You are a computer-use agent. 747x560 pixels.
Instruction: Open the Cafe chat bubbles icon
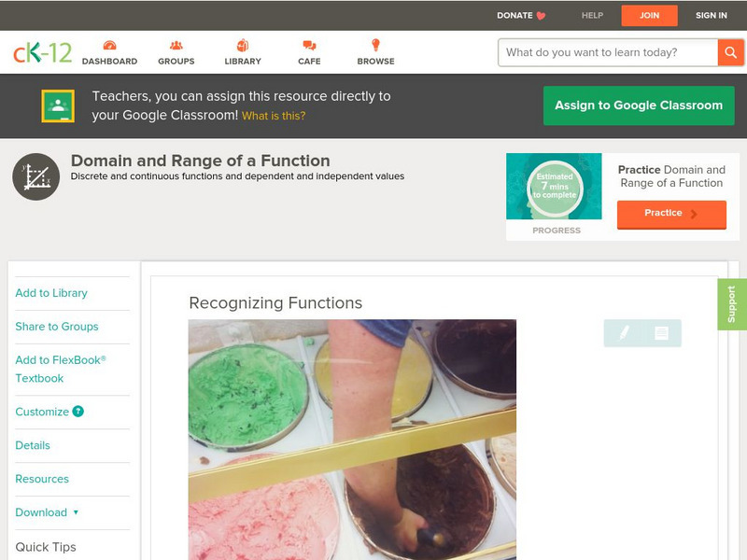309,46
